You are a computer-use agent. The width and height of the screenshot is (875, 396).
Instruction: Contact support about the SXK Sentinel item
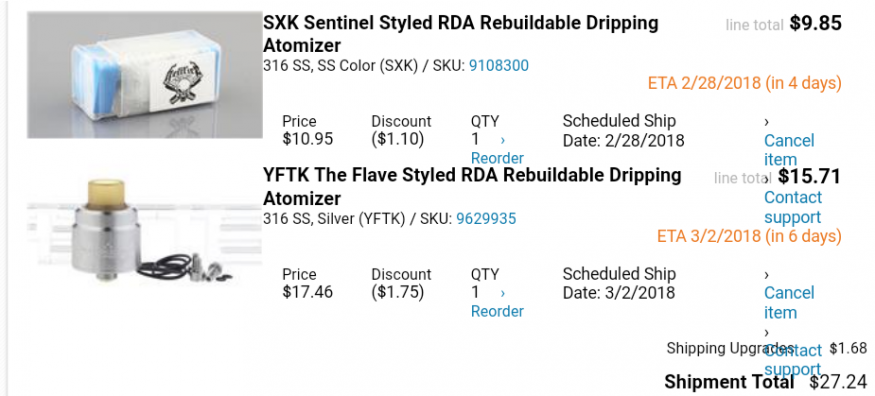coord(792,207)
